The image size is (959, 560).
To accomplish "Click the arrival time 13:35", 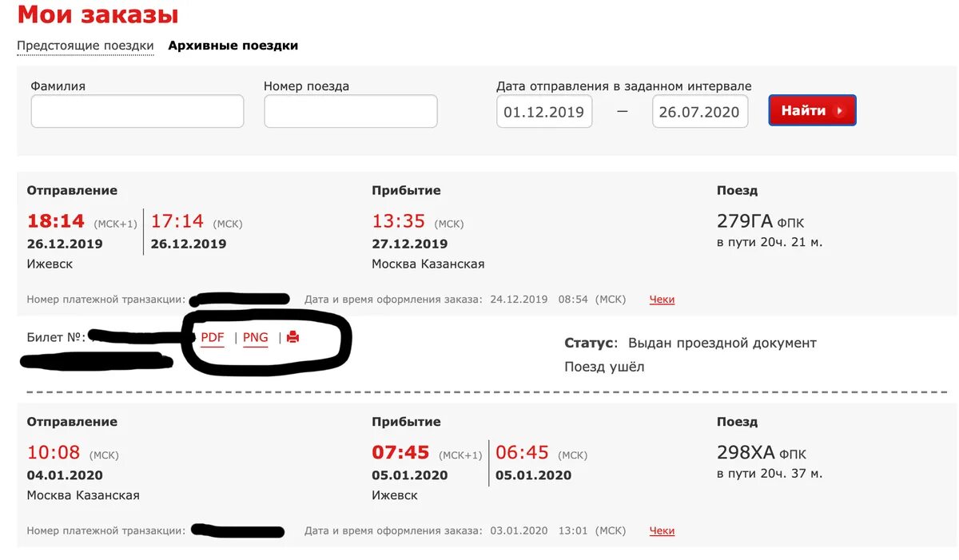I will [399, 221].
